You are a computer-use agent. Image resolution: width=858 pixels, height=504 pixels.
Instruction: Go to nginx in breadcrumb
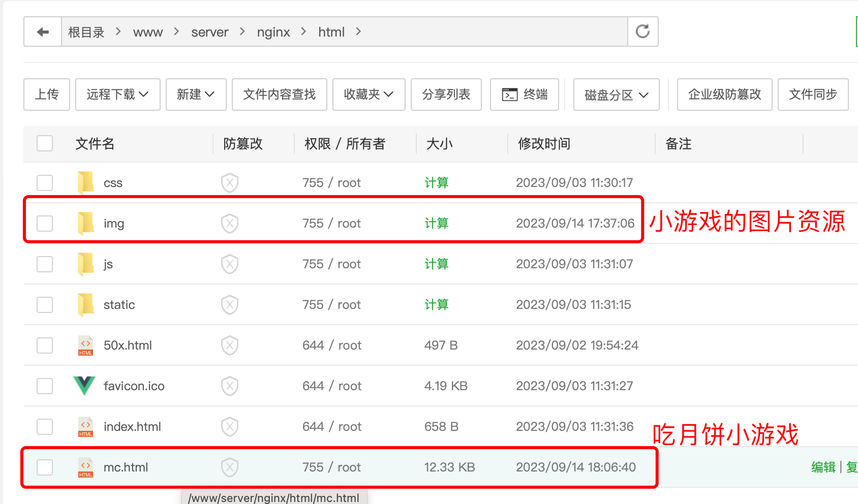click(x=273, y=32)
